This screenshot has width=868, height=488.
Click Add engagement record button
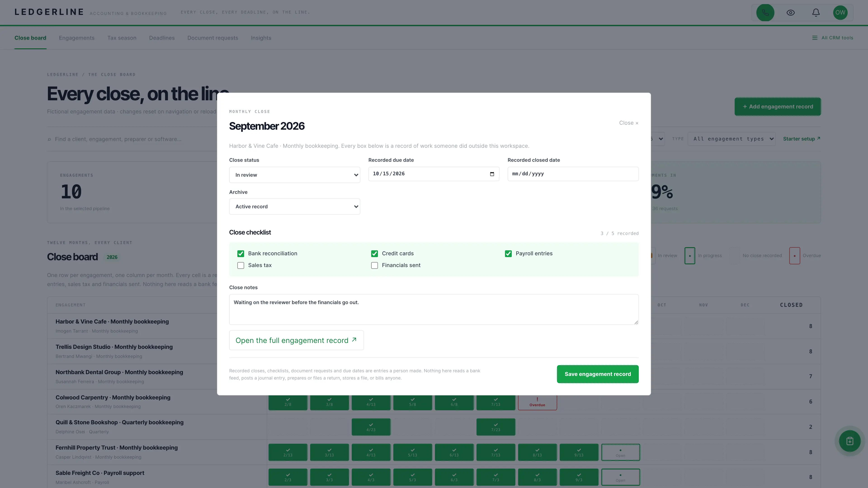click(x=778, y=106)
